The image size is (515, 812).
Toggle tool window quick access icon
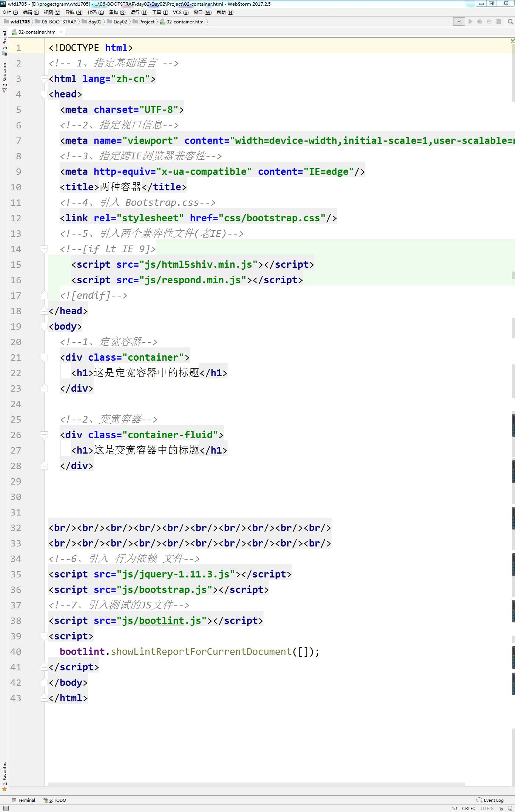5,808
